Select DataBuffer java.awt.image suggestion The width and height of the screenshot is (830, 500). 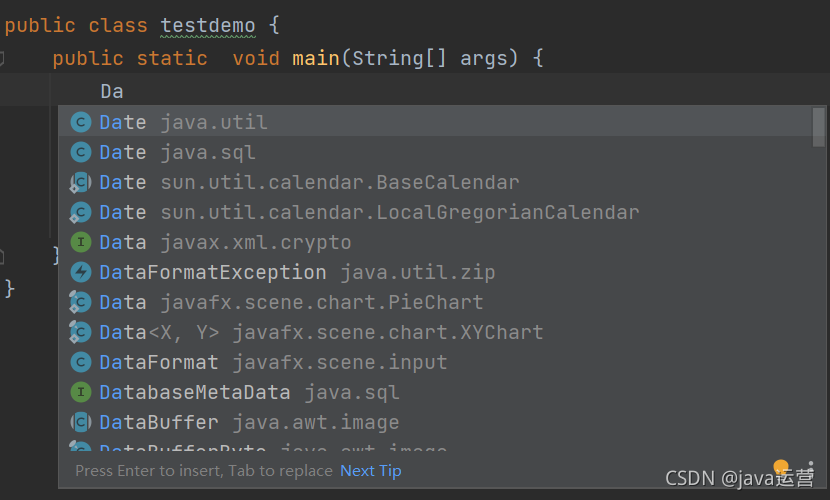click(434, 422)
